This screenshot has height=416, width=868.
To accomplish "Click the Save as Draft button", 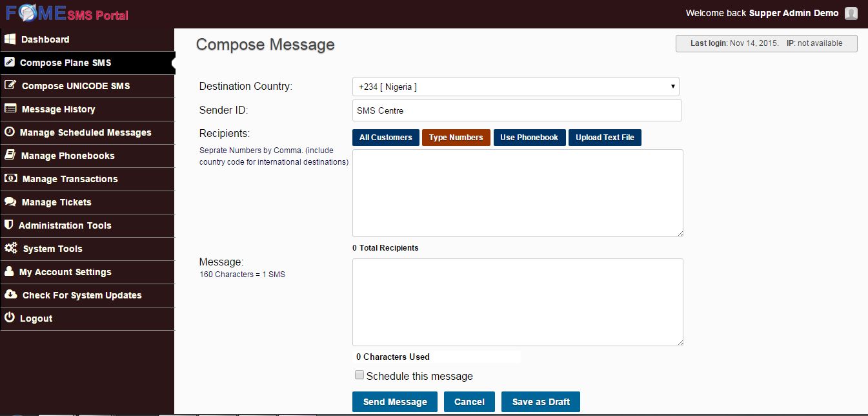I will (541, 402).
